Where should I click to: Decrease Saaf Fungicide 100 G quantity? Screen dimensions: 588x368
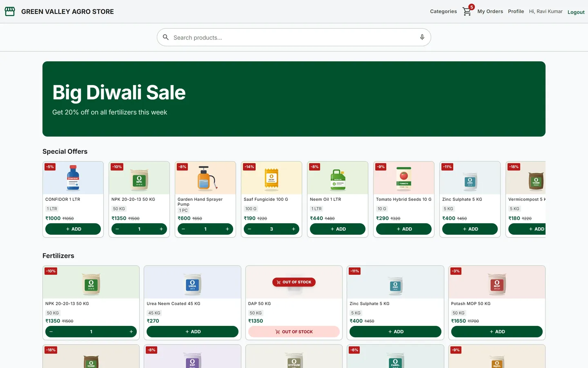click(x=249, y=229)
